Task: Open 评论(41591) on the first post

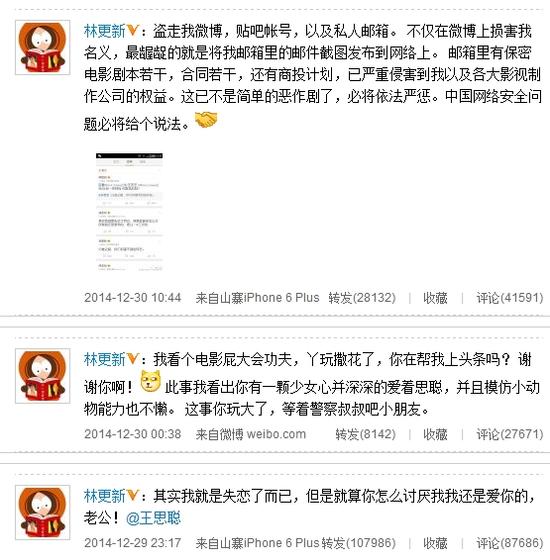Action: [510, 298]
